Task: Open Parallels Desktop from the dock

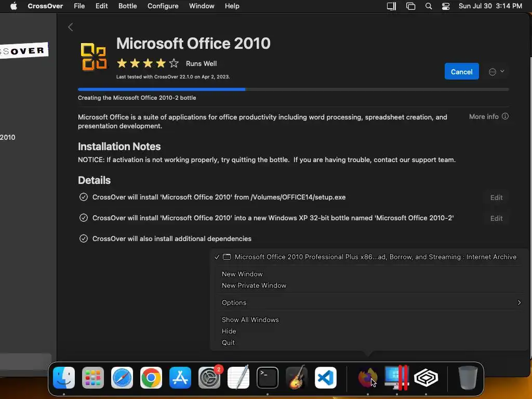Action: pyautogui.click(x=396, y=377)
